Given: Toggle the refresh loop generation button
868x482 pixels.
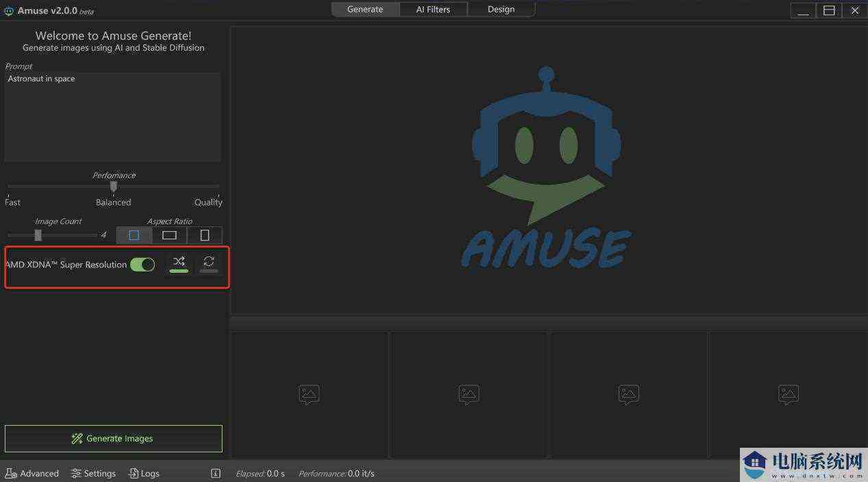Looking at the screenshot, I should pos(209,263).
